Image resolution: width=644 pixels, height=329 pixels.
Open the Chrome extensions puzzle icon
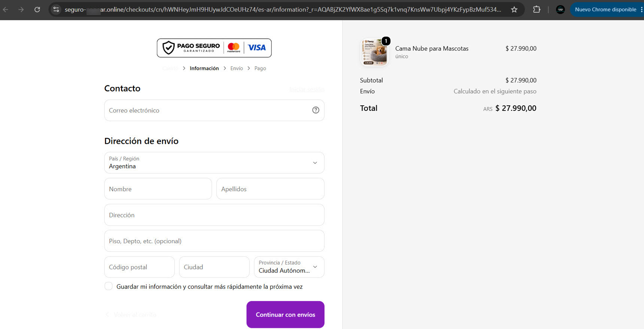pos(537,9)
